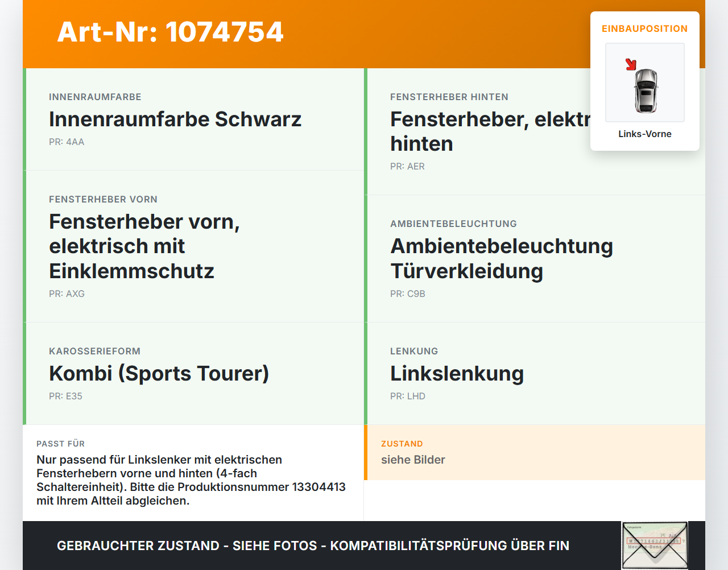Screen dimensions: 728x570
Task: Select the PR: AXG code
Action: (x=67, y=294)
